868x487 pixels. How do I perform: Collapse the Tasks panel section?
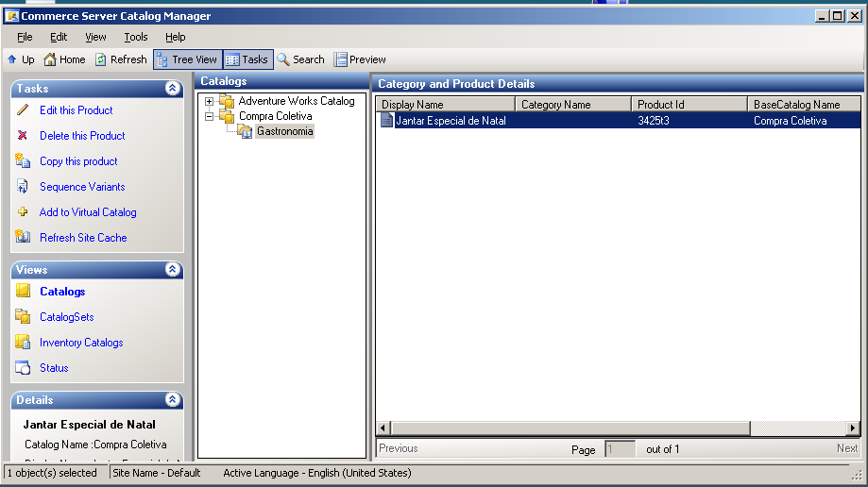172,88
